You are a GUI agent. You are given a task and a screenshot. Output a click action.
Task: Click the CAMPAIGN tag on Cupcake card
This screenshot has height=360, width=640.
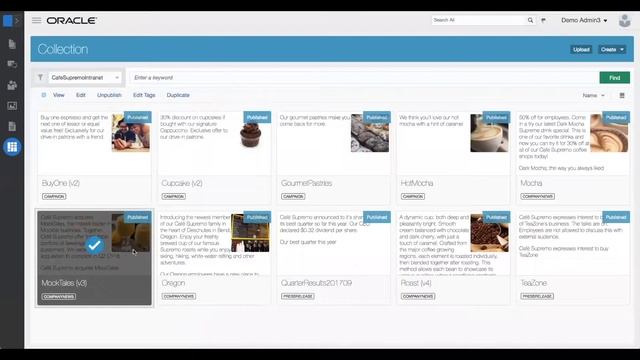[x=173, y=196]
